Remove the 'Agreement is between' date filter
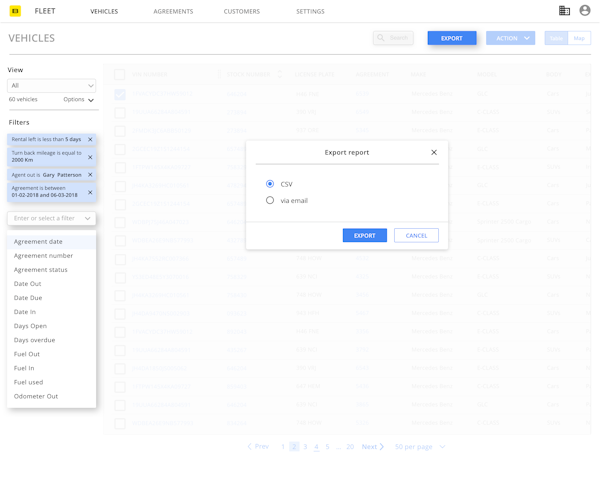This screenshot has height=480, width=600. [x=90, y=192]
